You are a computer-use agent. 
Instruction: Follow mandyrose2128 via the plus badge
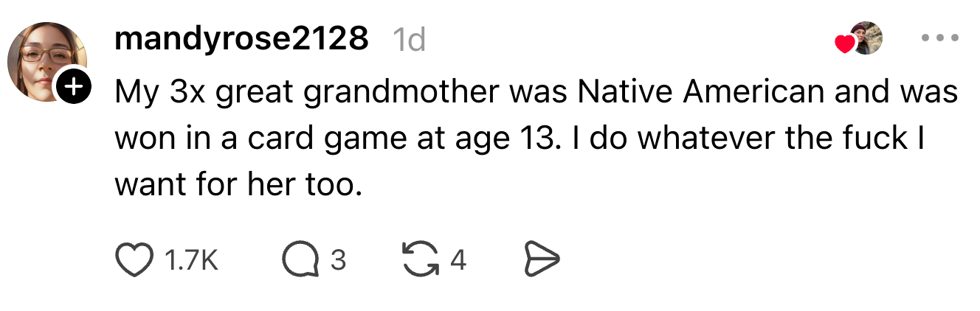pos(73,88)
